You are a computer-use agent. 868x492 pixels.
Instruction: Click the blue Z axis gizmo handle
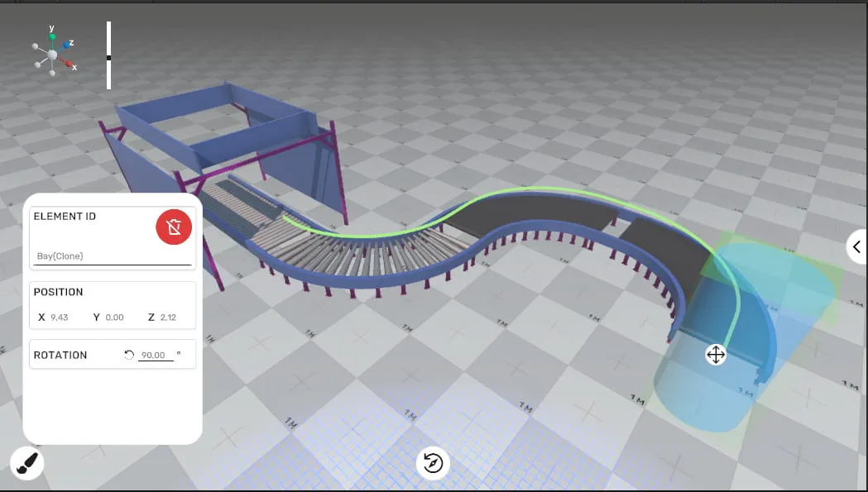(x=65, y=44)
